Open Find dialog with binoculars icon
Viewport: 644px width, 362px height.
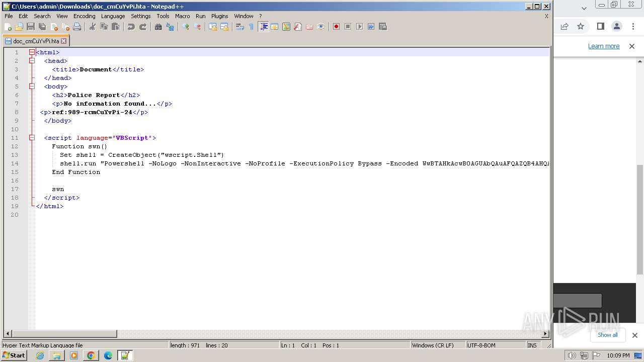coord(158,27)
